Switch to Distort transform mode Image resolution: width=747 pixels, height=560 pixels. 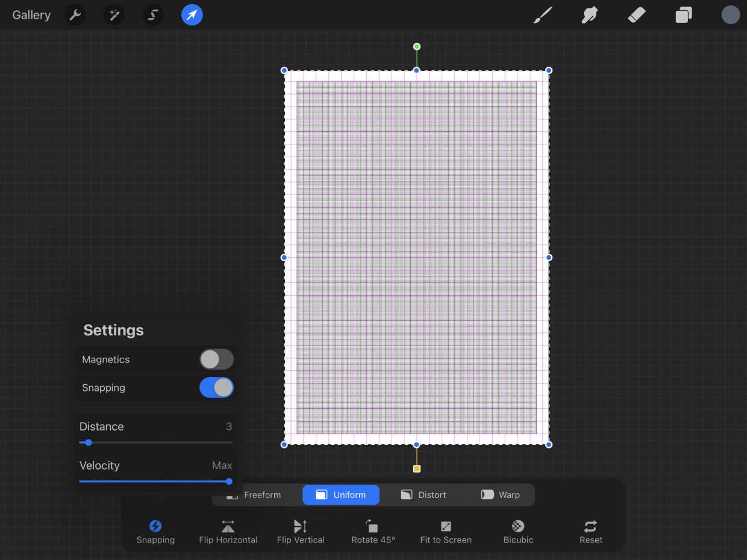point(424,495)
